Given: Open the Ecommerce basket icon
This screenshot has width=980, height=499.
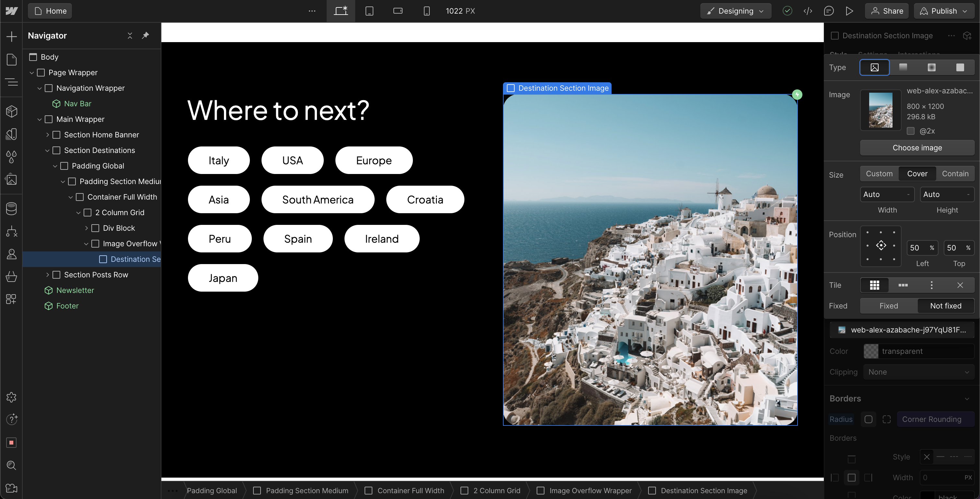Looking at the screenshot, I should pyautogui.click(x=11, y=276).
